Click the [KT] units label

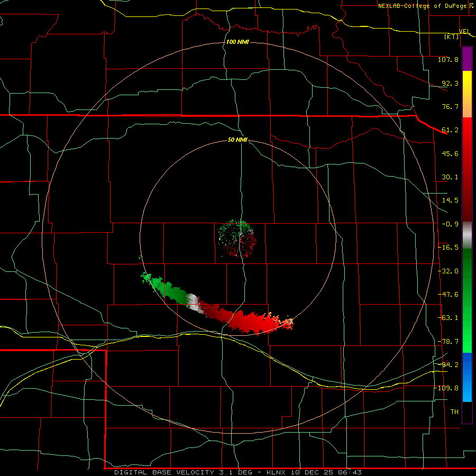[452, 36]
